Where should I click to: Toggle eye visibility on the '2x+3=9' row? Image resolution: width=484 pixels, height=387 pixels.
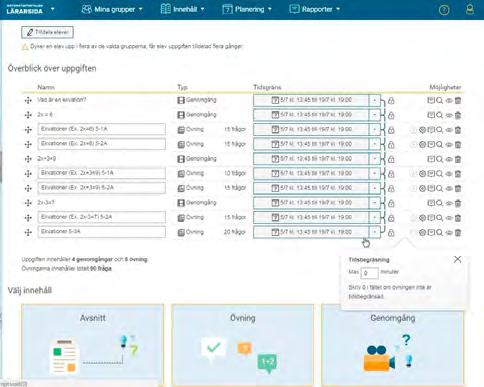click(x=449, y=159)
